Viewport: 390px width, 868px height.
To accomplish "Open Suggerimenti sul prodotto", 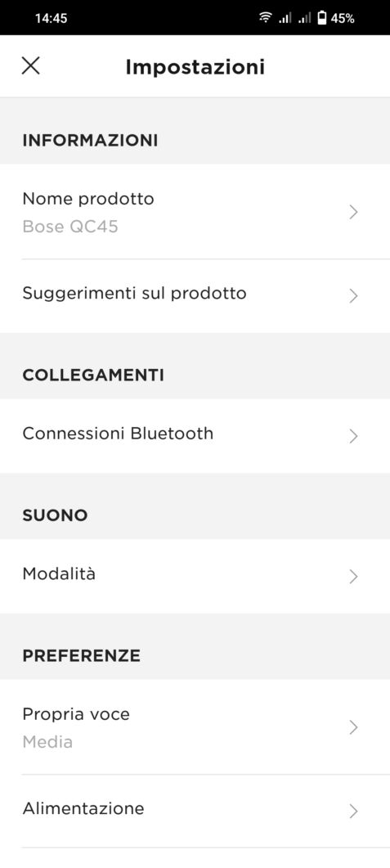I will pos(195,296).
